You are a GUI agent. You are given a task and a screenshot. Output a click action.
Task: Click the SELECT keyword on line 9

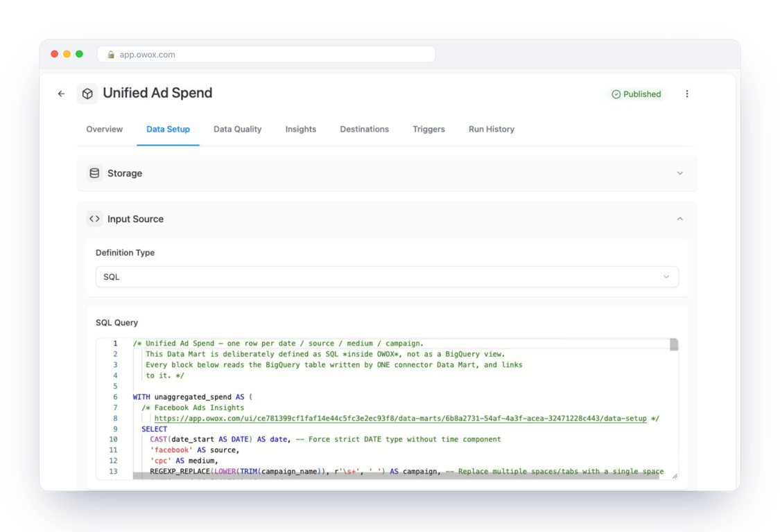154,429
